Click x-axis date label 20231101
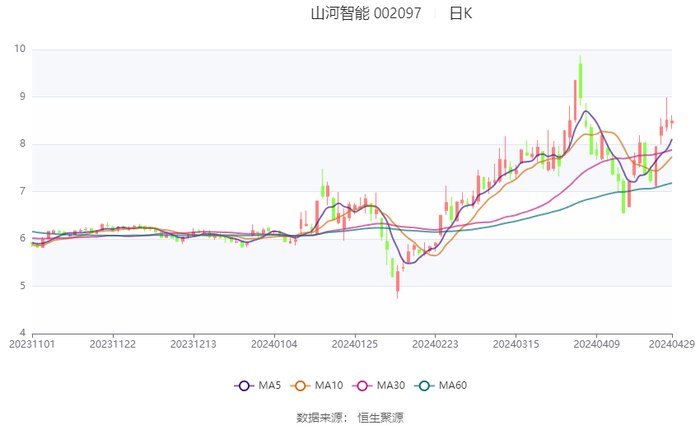The image size is (700, 426). click(x=32, y=344)
